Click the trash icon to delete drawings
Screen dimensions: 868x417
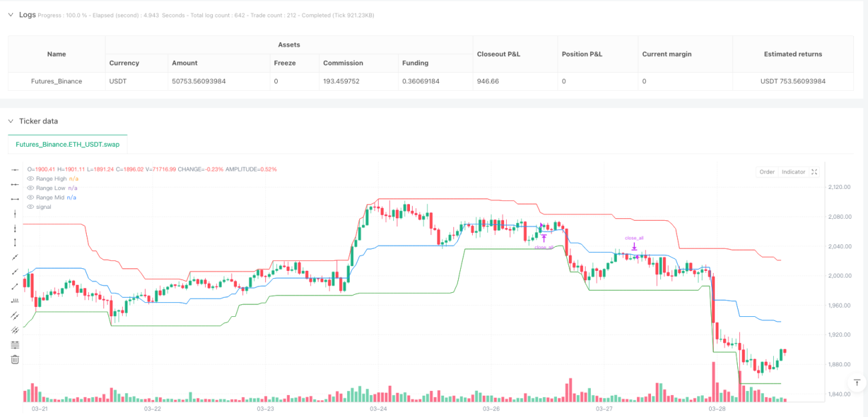[x=15, y=360]
